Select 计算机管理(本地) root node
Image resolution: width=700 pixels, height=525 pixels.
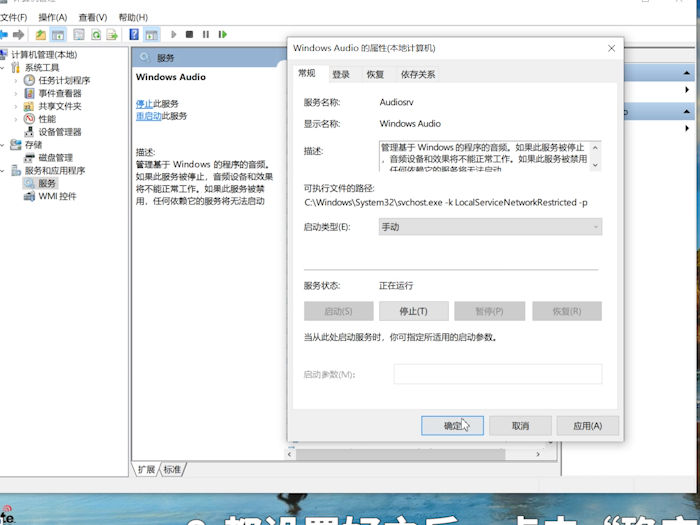(44, 54)
